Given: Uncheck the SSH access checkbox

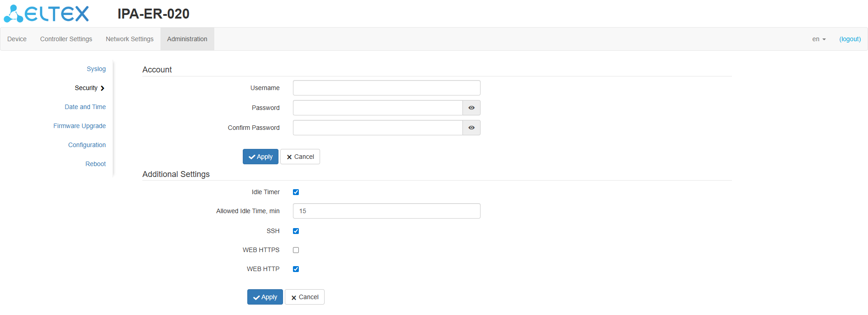Looking at the screenshot, I should coord(296,231).
